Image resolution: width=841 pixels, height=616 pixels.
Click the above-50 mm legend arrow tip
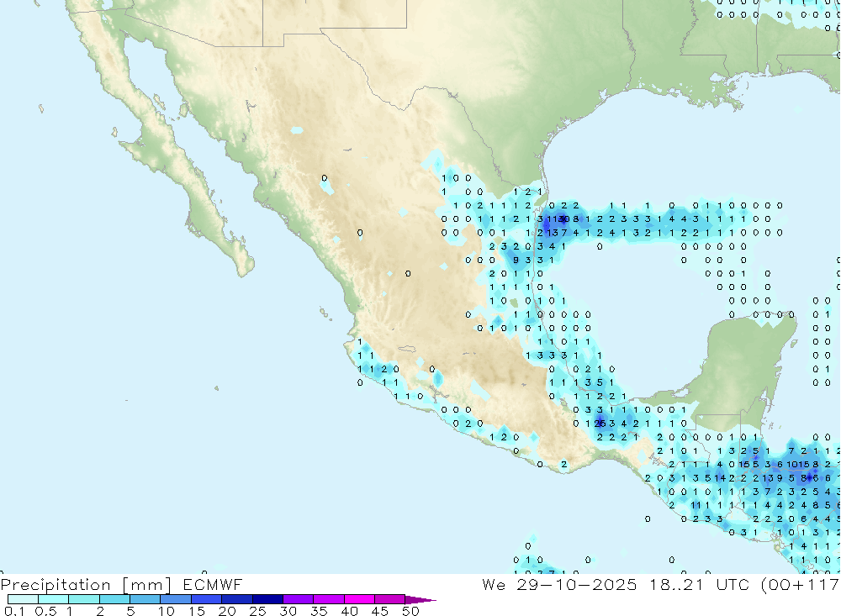click(421, 600)
